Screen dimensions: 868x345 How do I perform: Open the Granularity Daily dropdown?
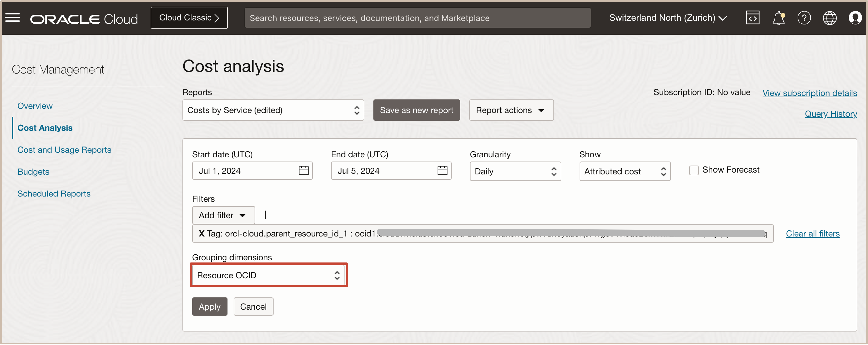515,171
